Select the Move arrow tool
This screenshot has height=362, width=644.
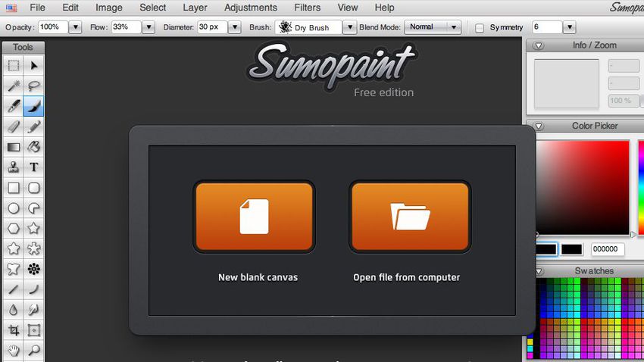click(33, 66)
